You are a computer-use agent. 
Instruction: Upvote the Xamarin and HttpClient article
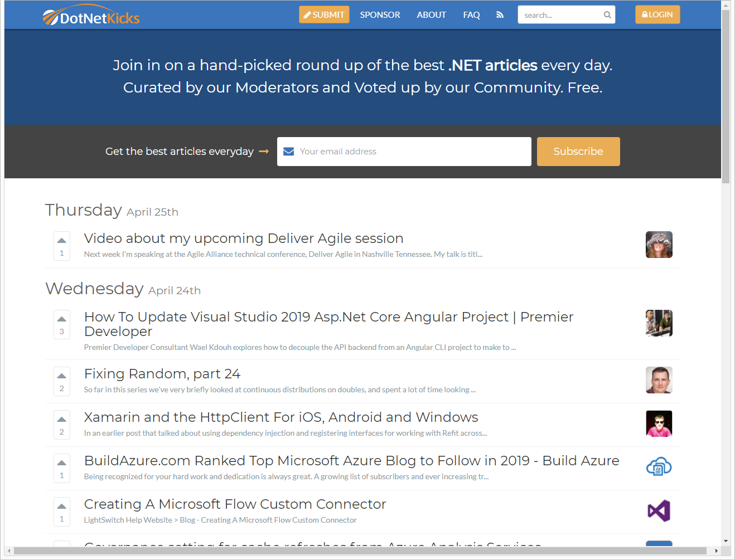[62, 420]
